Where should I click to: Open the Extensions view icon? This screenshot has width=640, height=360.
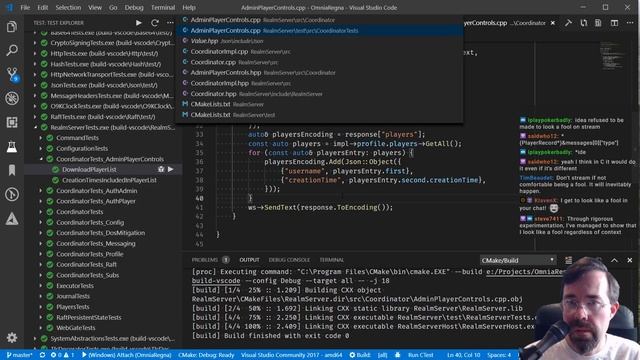point(12,122)
